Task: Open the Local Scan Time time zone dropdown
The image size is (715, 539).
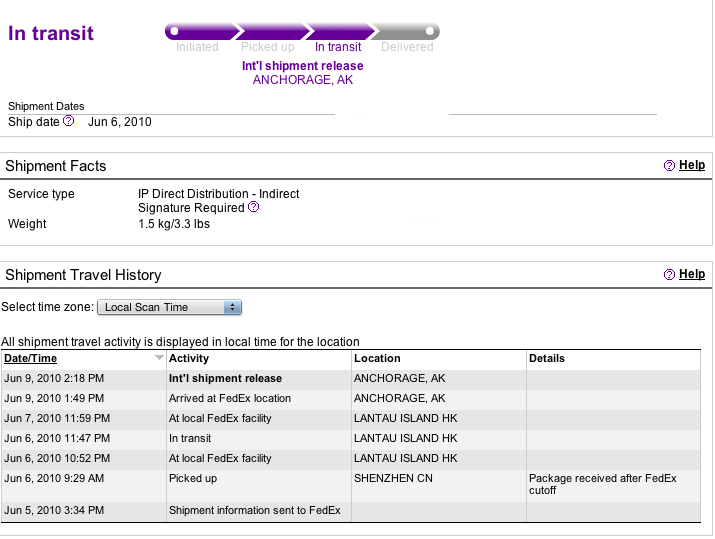Action: coord(169,307)
